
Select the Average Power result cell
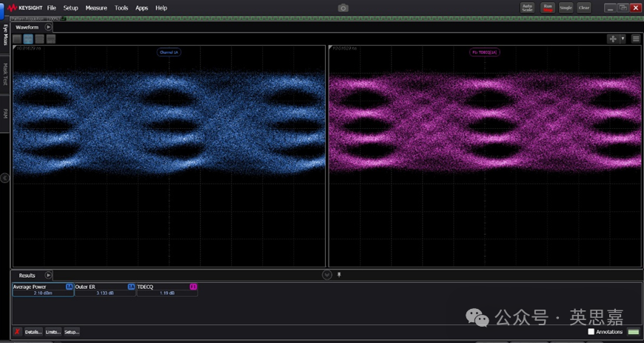43,290
